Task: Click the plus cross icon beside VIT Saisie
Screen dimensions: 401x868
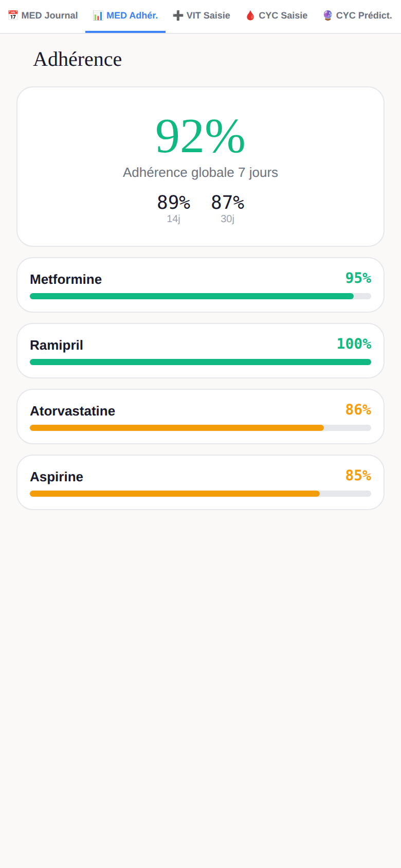Action: 178,15
